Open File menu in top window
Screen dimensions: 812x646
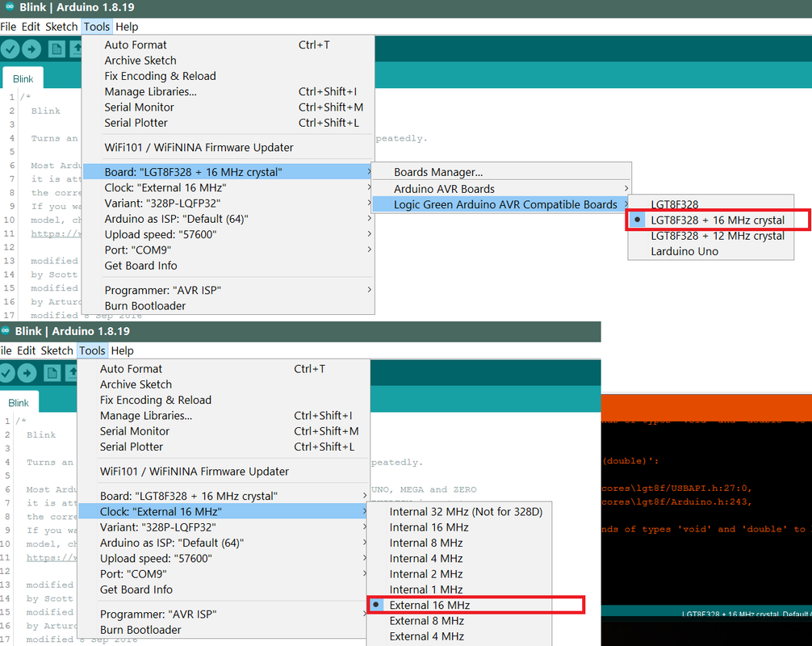(8, 27)
